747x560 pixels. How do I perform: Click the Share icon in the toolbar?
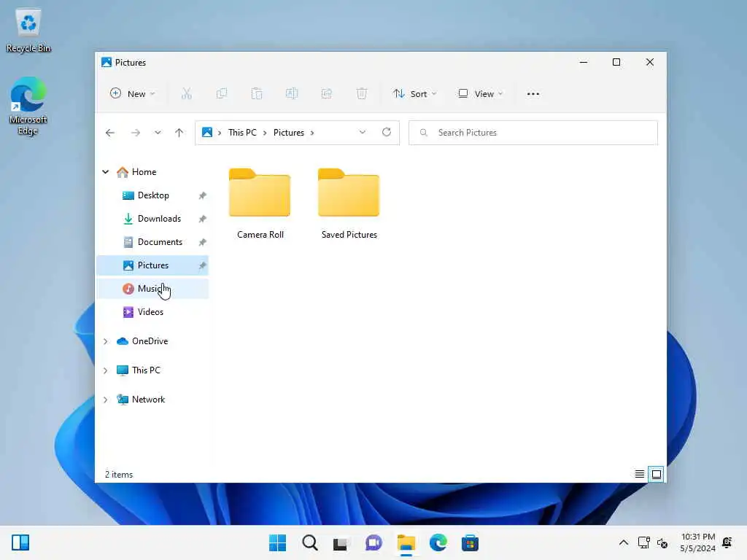327,94
